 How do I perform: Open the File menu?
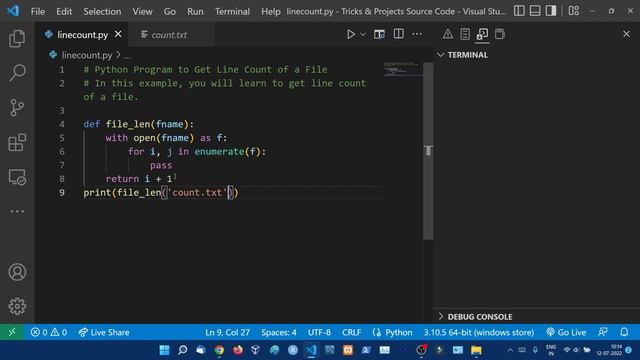point(38,11)
